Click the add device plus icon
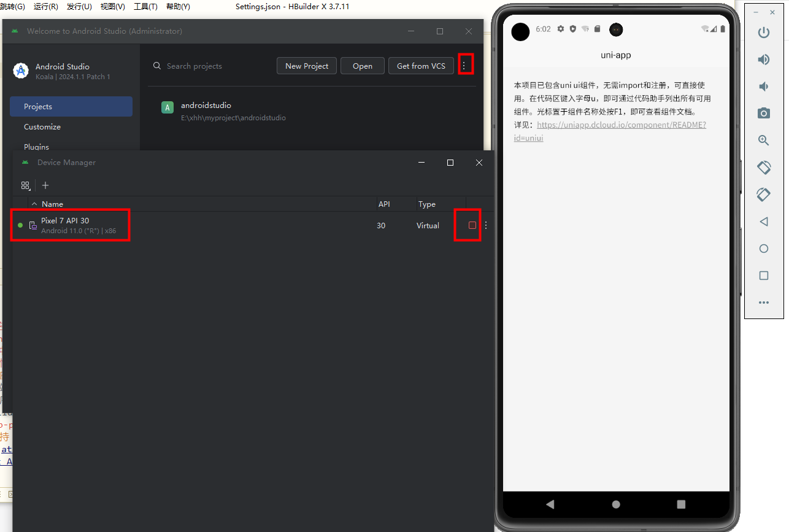The width and height of the screenshot is (789, 532). [45, 185]
